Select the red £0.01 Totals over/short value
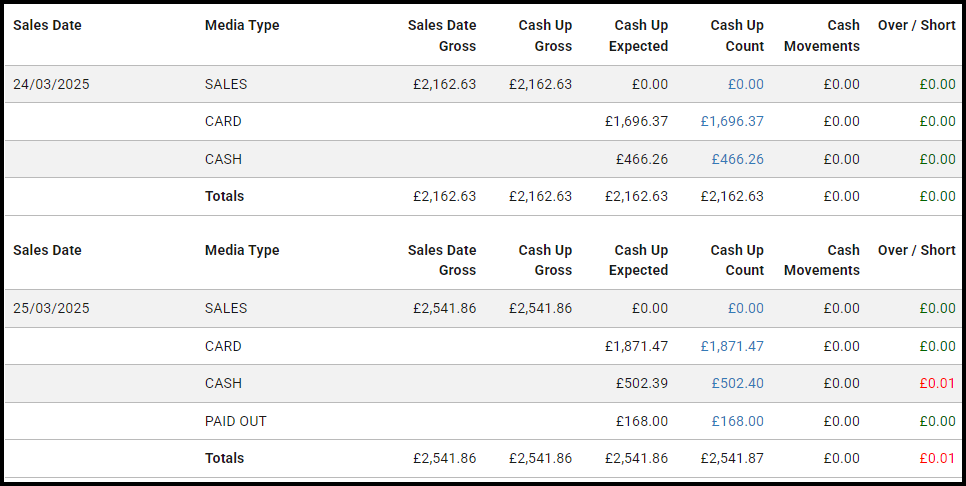This screenshot has height=486, width=966. point(938,458)
